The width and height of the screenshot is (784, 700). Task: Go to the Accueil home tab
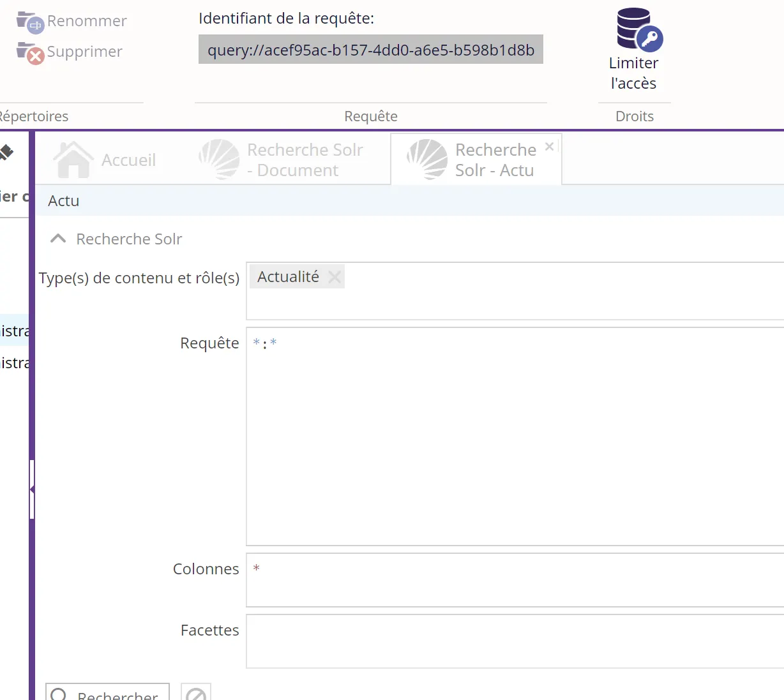coord(105,160)
